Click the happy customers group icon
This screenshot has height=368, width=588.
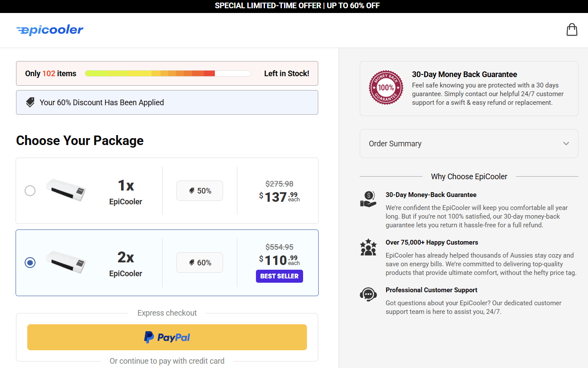pos(368,247)
